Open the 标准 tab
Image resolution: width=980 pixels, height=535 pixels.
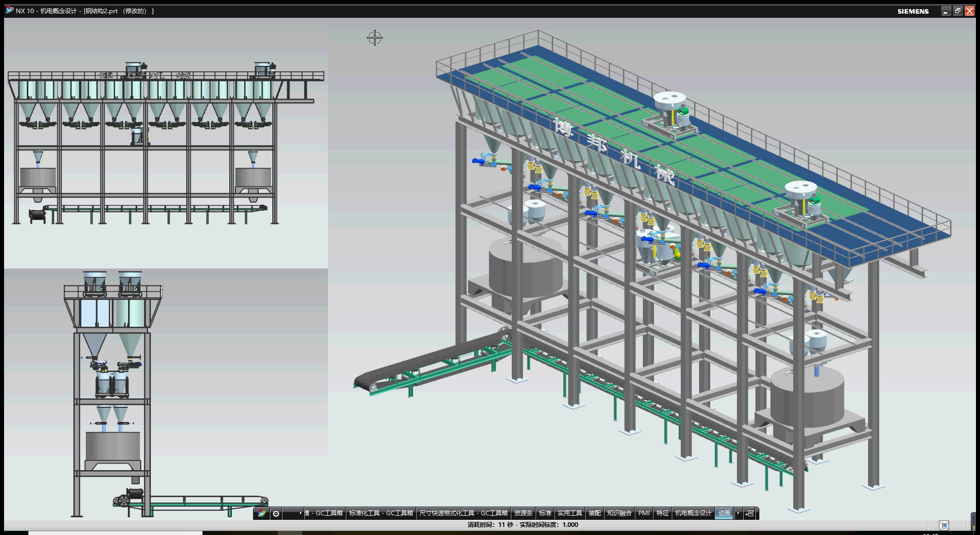(545, 513)
